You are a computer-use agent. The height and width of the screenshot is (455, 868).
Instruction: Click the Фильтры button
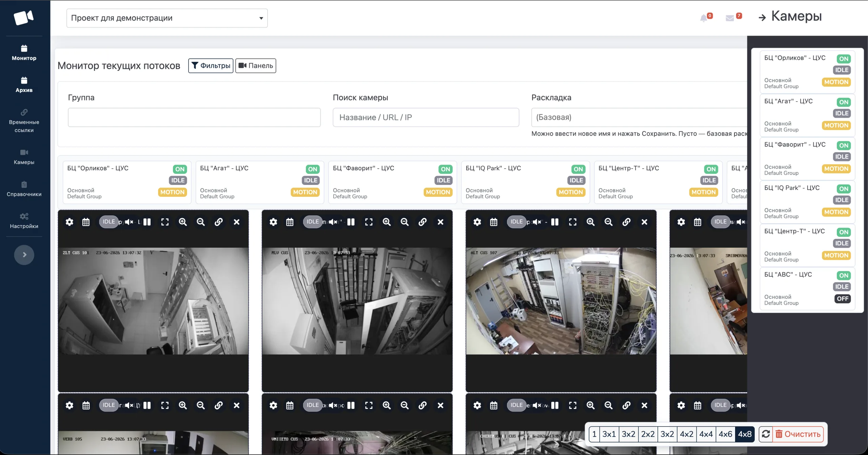(x=211, y=65)
